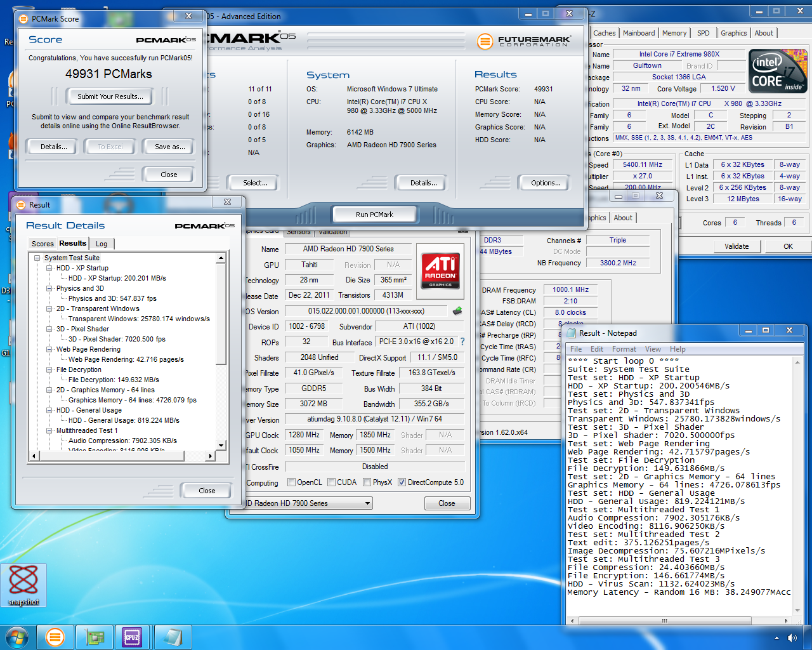Select the Audio Compression result row
The height and width of the screenshot is (650, 812).
pyautogui.click(x=122, y=441)
